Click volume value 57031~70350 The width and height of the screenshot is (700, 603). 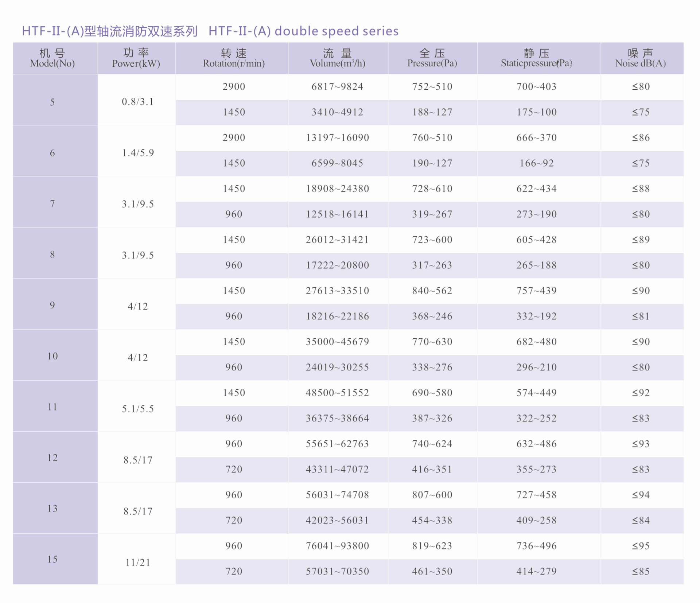pos(337,572)
